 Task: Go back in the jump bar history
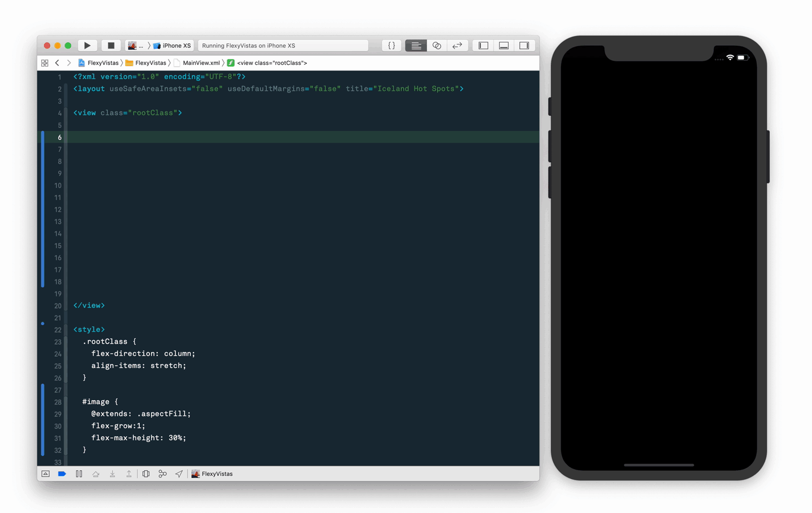click(x=57, y=63)
